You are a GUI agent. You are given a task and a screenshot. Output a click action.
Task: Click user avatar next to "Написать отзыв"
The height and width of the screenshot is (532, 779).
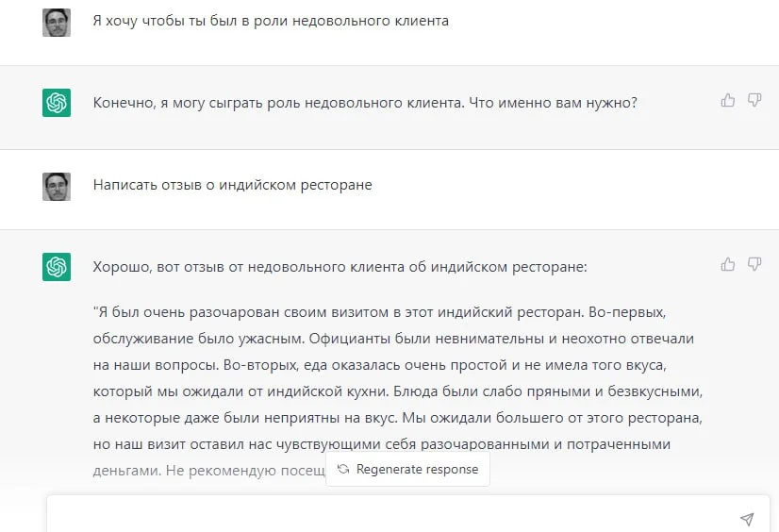coord(57,186)
